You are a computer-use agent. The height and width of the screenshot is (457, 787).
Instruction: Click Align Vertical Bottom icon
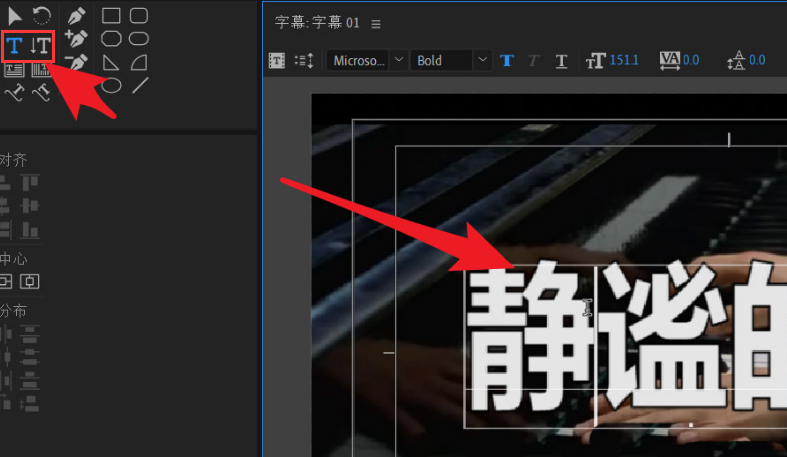[x=30, y=230]
